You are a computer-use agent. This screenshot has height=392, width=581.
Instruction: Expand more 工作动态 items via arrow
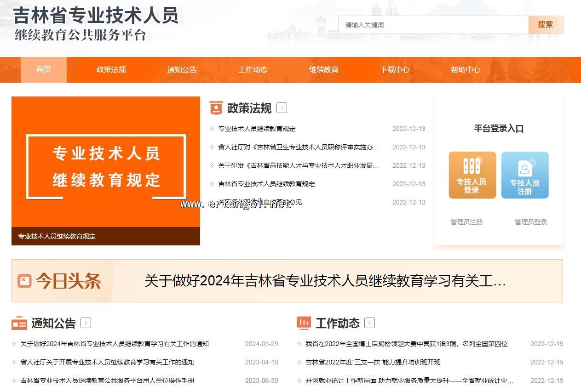point(369,323)
